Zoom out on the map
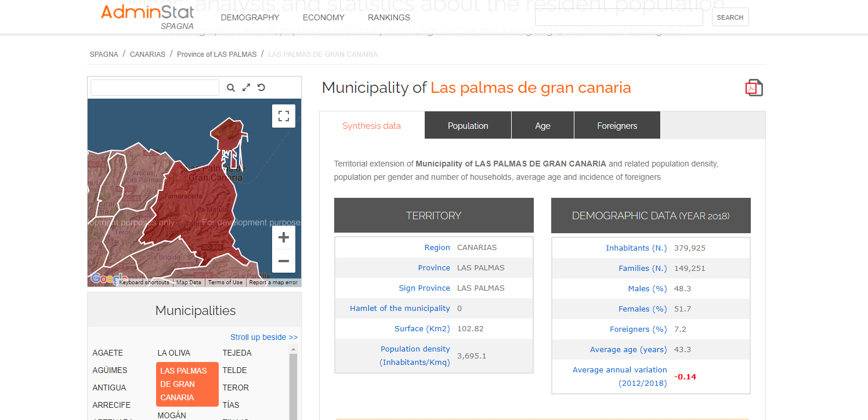Screen dimensions: 868x420 (284, 261)
